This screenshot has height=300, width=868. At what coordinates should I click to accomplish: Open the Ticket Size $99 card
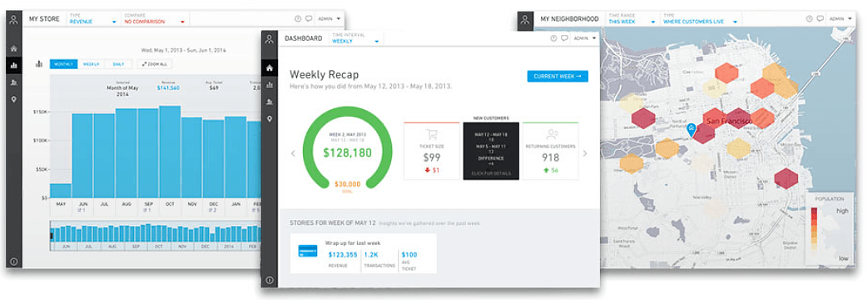tap(432, 151)
